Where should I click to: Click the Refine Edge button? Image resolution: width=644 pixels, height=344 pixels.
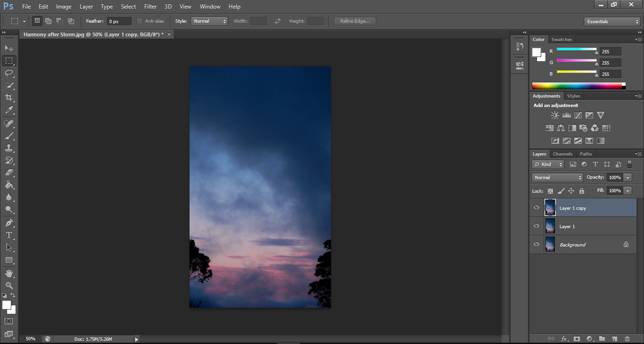[355, 21]
